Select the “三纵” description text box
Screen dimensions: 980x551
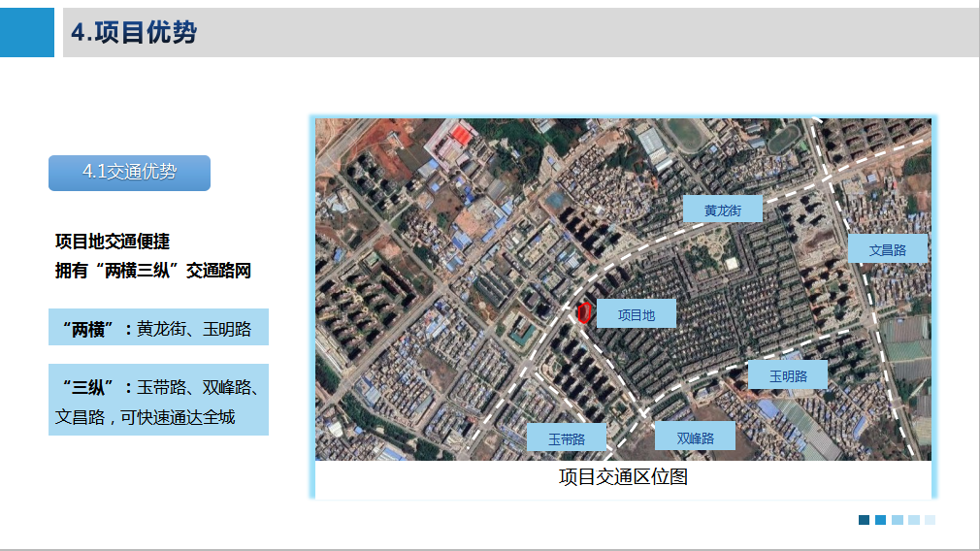158,401
